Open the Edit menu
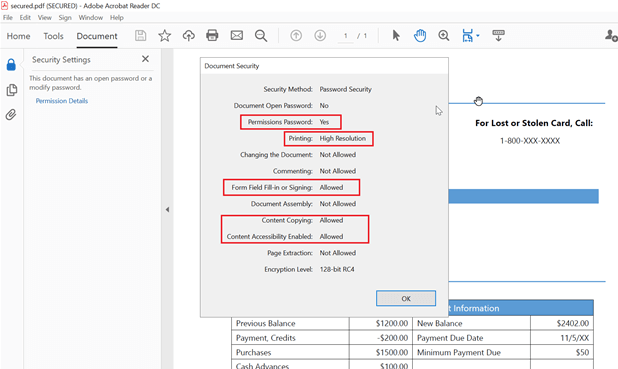This screenshot has height=369, width=618. tap(25, 17)
